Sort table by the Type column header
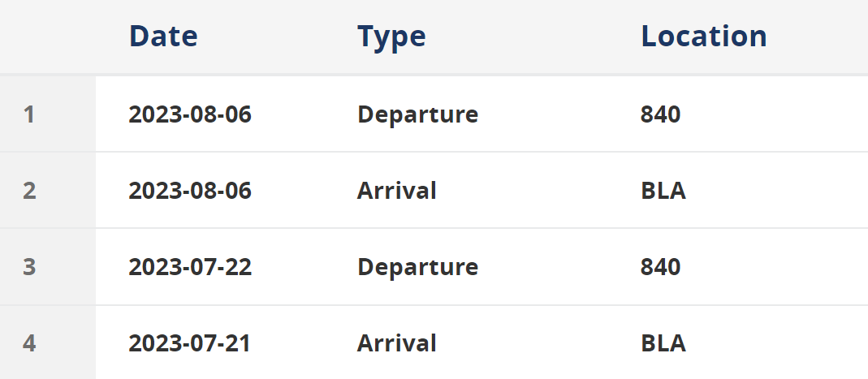The width and height of the screenshot is (868, 379). click(x=391, y=37)
